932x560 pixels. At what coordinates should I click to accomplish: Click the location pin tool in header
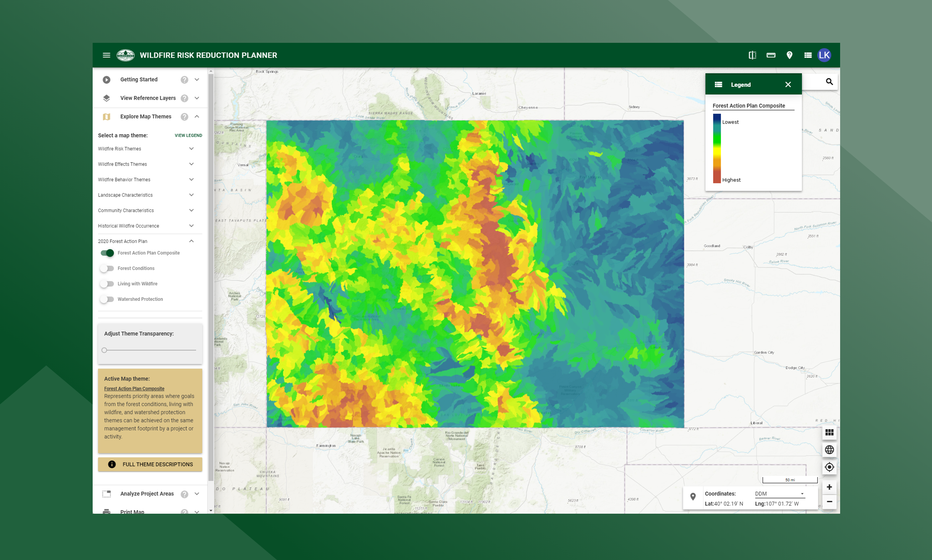point(789,55)
